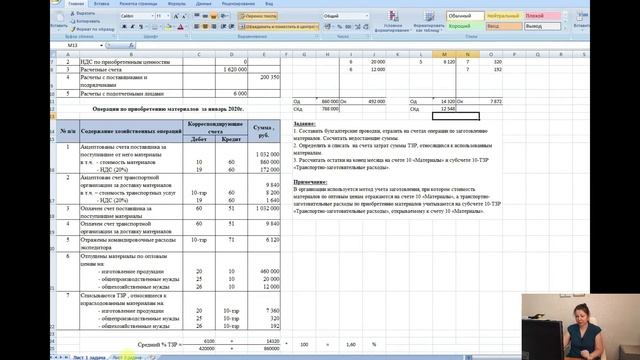Open the Рецензирование ribbon tab
The image size is (640, 360).
(238, 4)
